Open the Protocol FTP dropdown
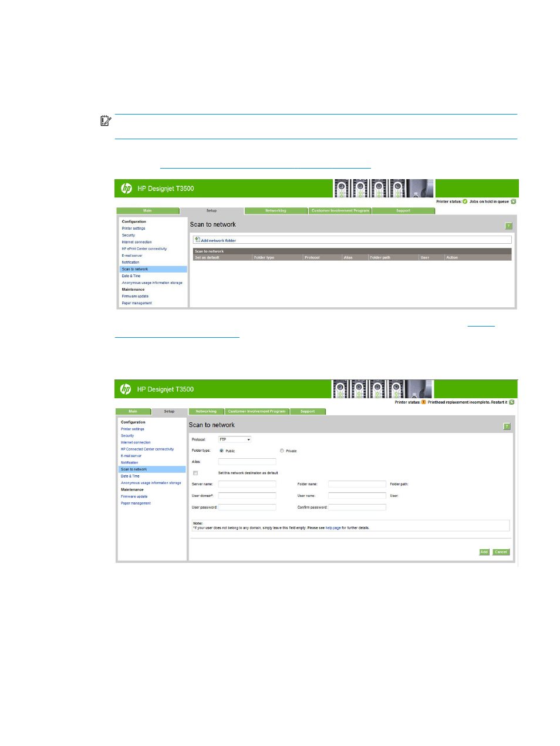The image size is (560, 746). [x=235, y=439]
